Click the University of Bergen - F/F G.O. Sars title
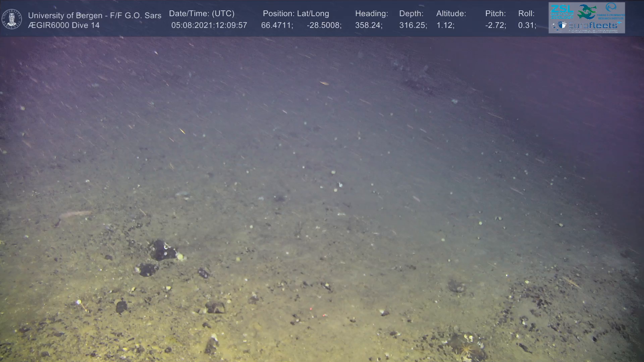This screenshot has height=362, width=644. (95, 15)
